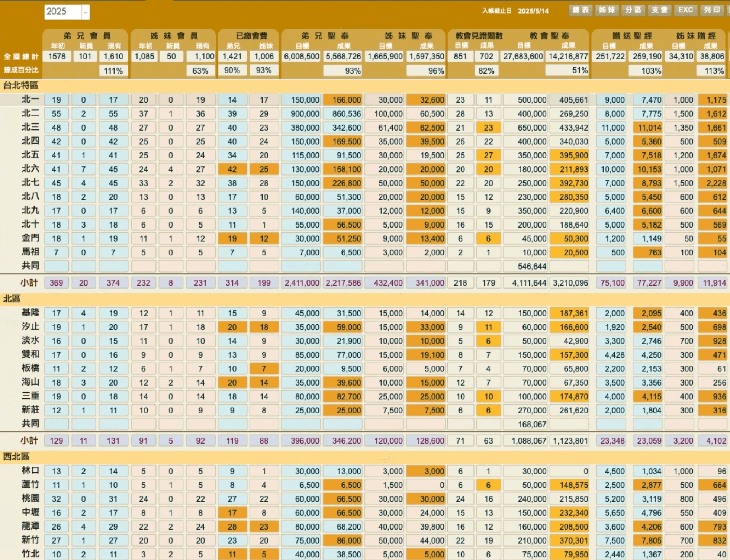Switch to the 姊妹 view
The image size is (730, 560).
607,10
